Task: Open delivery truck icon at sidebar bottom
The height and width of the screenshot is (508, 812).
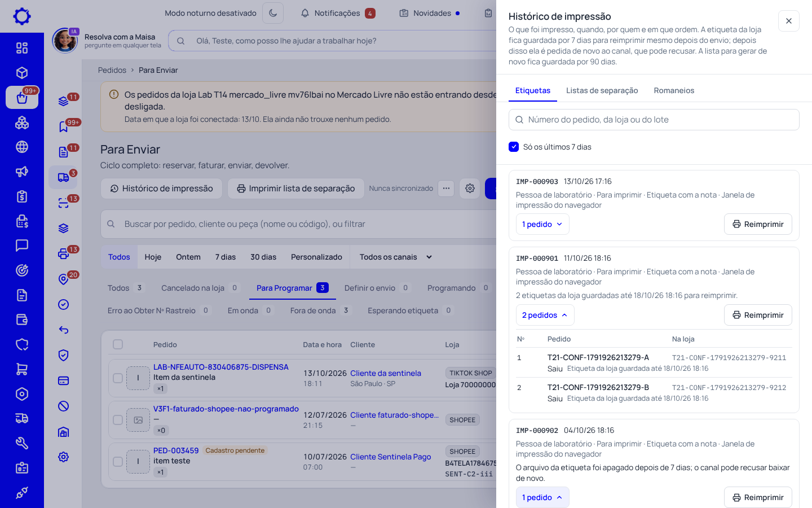Action: 22,418
